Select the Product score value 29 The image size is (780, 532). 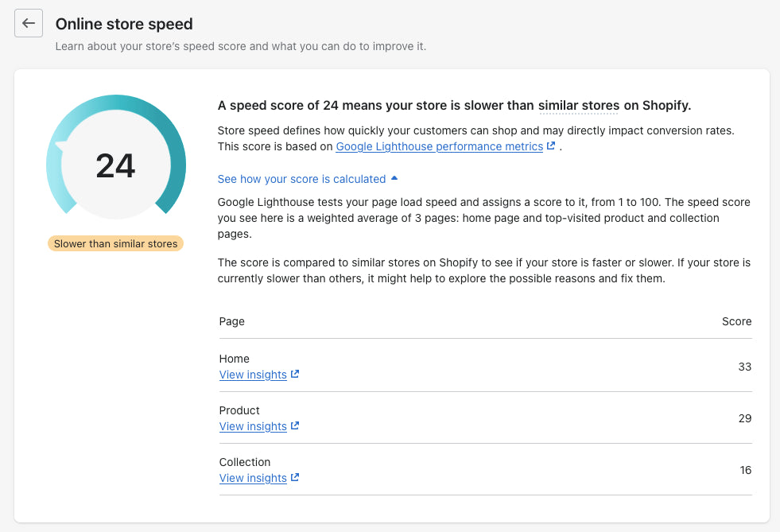tap(744, 418)
